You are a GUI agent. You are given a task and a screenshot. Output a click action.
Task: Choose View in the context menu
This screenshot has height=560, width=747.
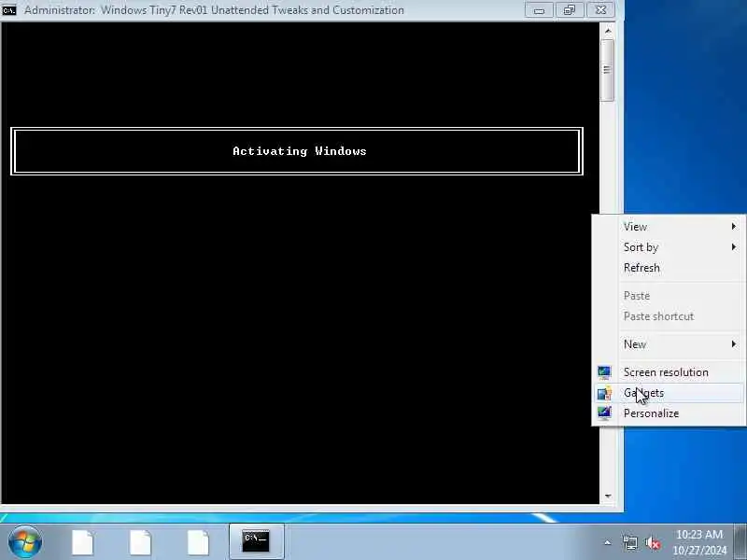tap(669, 227)
